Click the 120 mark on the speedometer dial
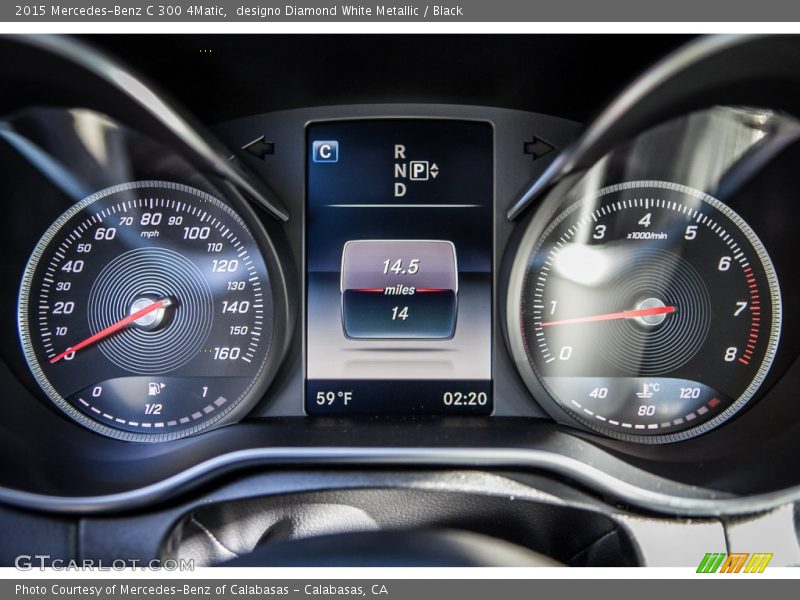This screenshot has width=800, height=600. coord(224,266)
